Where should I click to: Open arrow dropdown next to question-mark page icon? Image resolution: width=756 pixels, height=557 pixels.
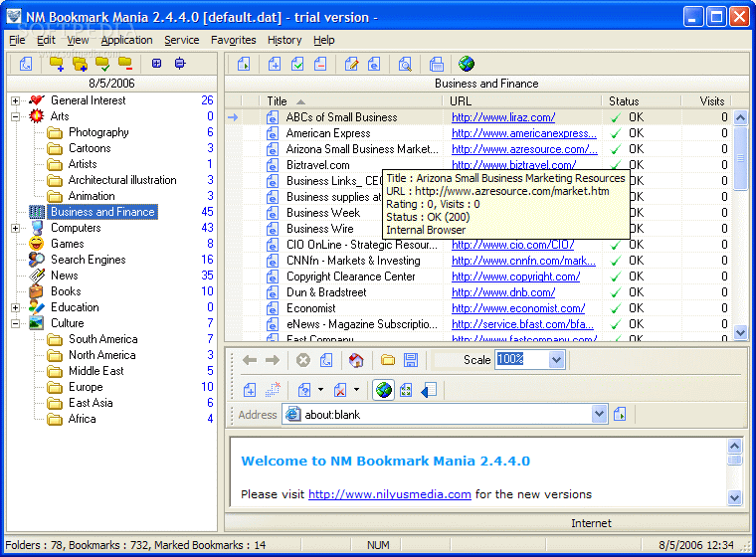click(321, 390)
